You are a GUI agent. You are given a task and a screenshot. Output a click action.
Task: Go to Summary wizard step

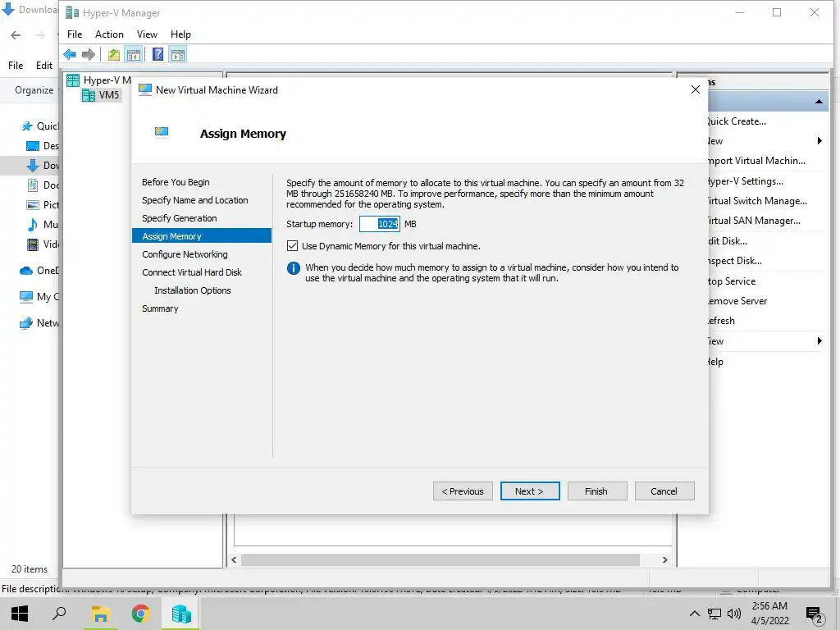(x=160, y=308)
